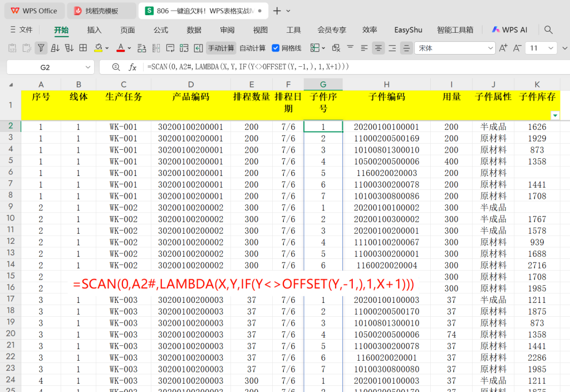Click into the formula bar text
This screenshot has height=392, width=570.
tap(248, 67)
